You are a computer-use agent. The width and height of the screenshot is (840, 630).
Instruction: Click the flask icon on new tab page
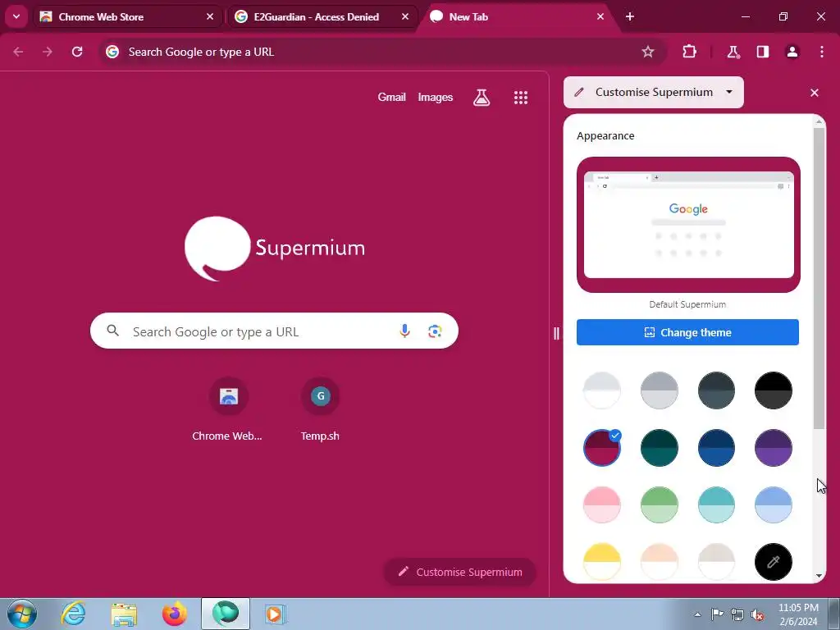pyautogui.click(x=482, y=97)
